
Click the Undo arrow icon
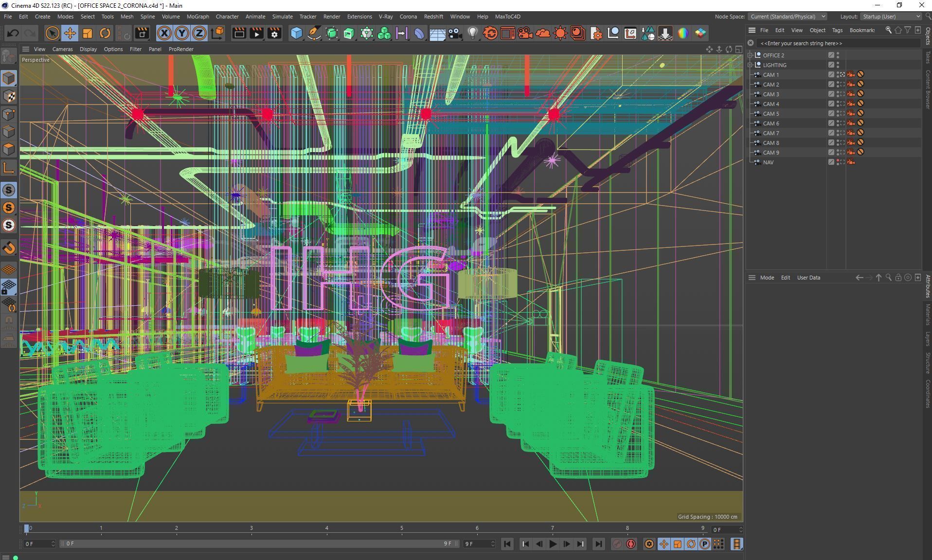[x=13, y=33]
